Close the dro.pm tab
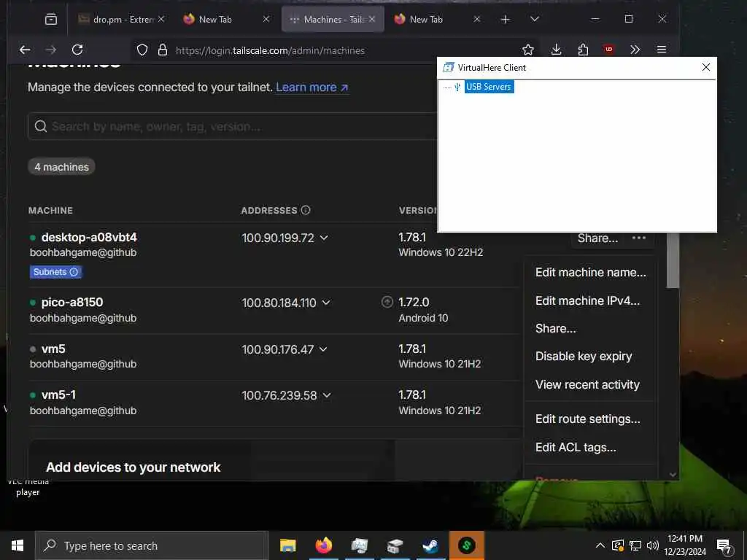747x560 pixels. (161, 19)
